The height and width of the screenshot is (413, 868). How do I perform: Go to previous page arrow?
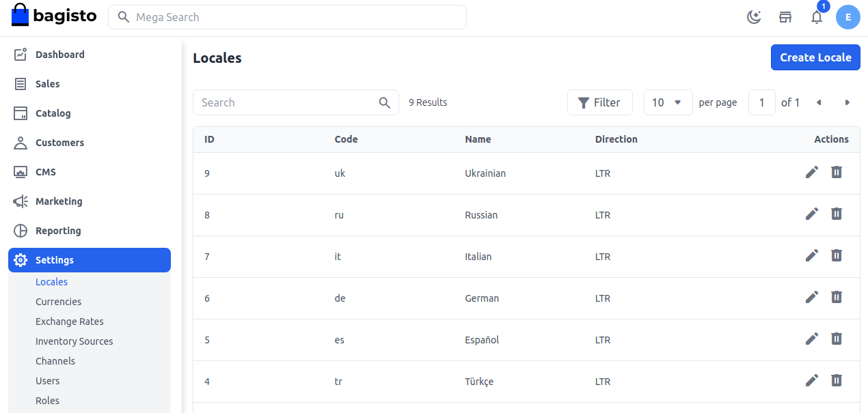[818, 102]
